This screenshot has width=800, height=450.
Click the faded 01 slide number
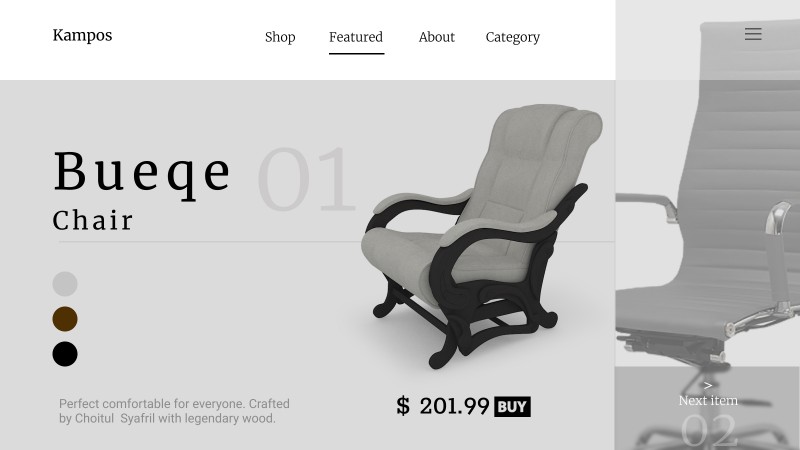pyautogui.click(x=307, y=179)
